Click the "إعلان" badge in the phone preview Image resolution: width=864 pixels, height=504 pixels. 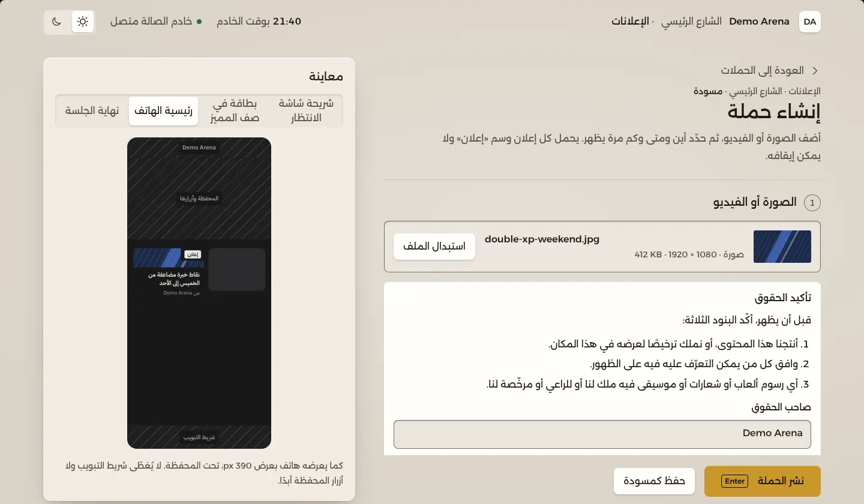click(193, 254)
